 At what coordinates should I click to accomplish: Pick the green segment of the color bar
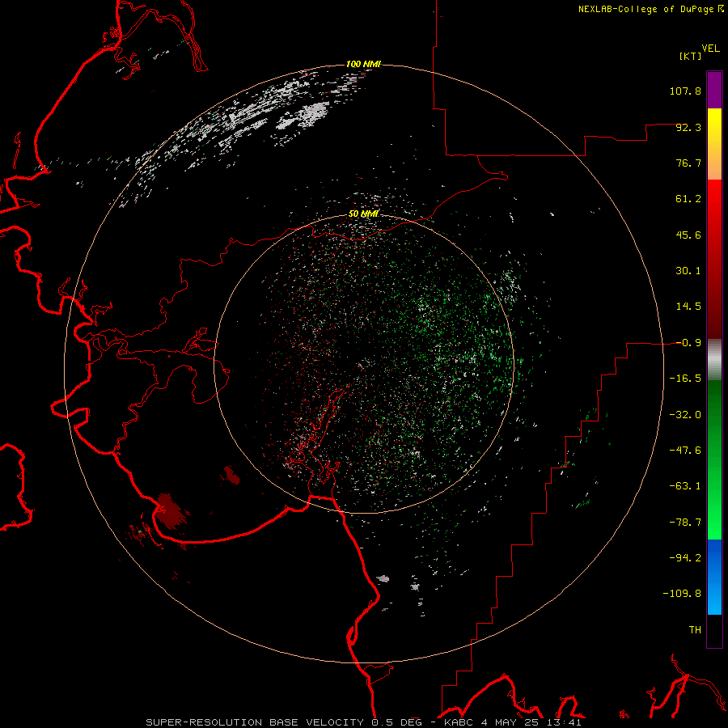(714, 459)
